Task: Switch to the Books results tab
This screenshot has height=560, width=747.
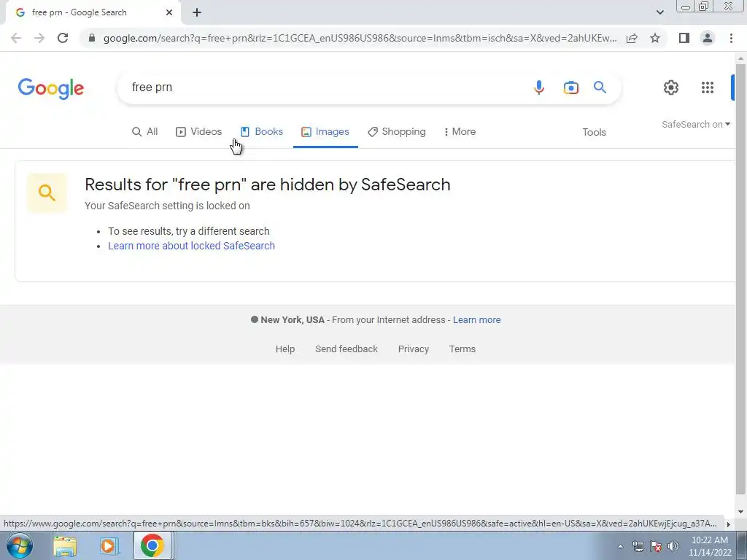Action: click(262, 132)
